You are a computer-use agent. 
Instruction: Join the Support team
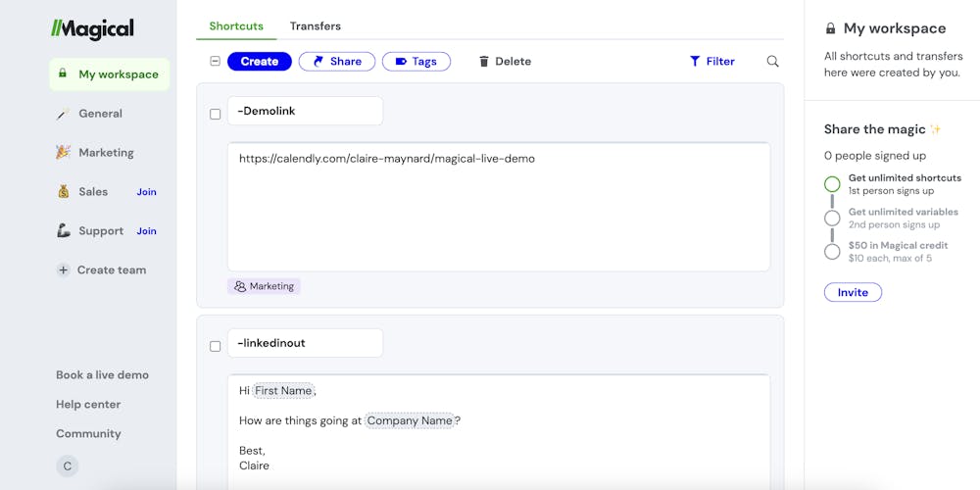coord(146,230)
